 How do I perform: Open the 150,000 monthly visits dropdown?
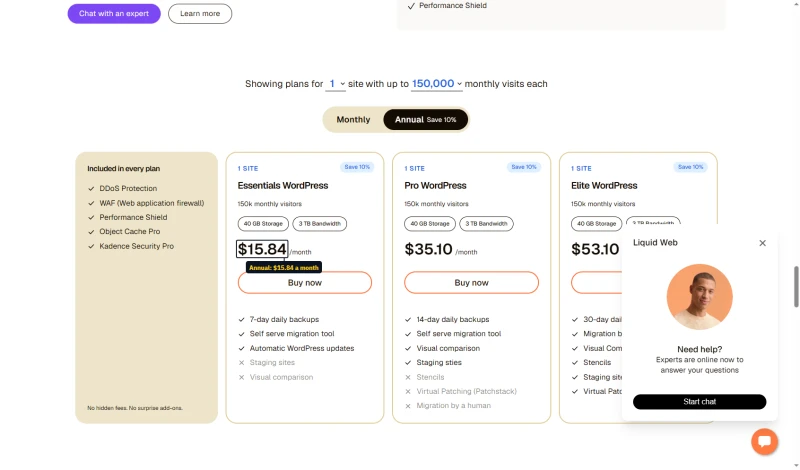pyautogui.click(x=437, y=84)
